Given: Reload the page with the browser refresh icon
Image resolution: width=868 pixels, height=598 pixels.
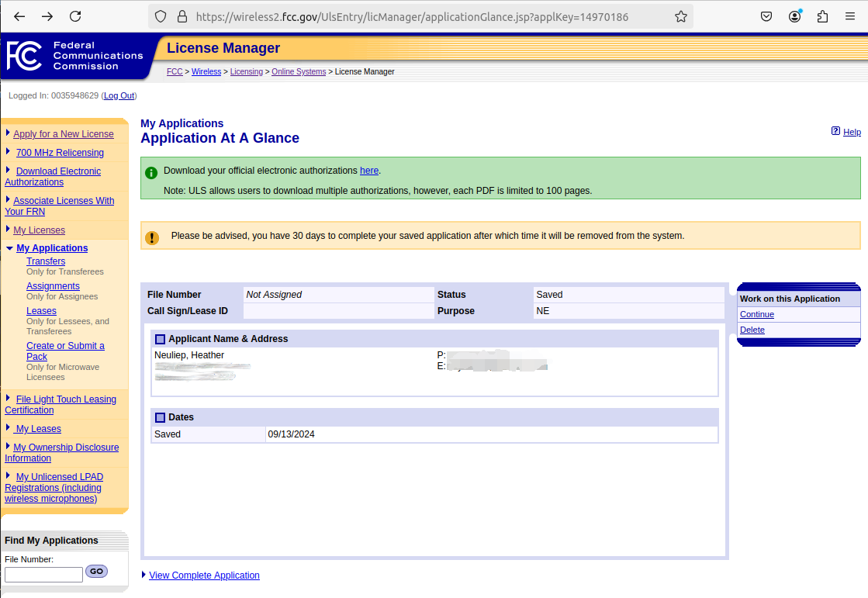Looking at the screenshot, I should 75,16.
